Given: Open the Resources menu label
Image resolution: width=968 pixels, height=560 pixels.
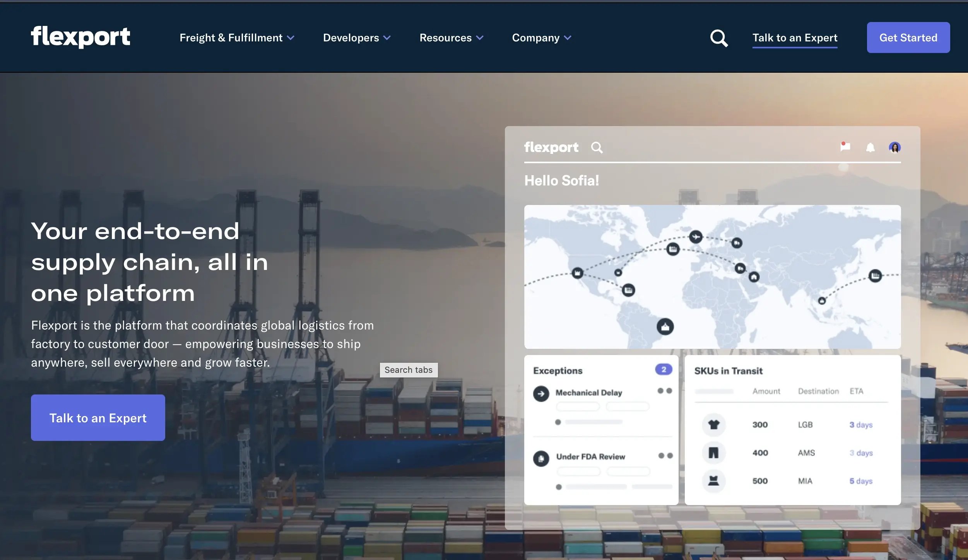Looking at the screenshot, I should [446, 38].
